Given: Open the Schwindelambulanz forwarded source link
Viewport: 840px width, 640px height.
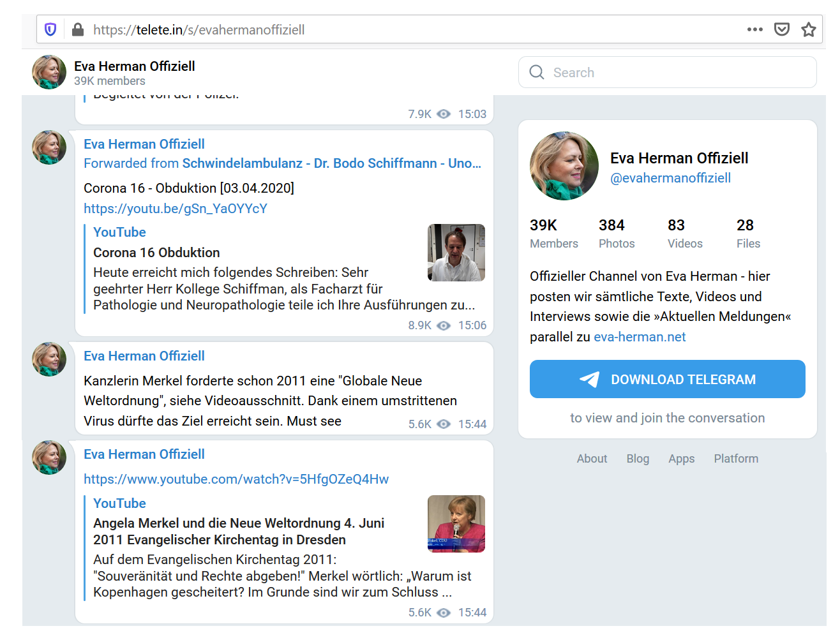Looking at the screenshot, I should (331, 163).
